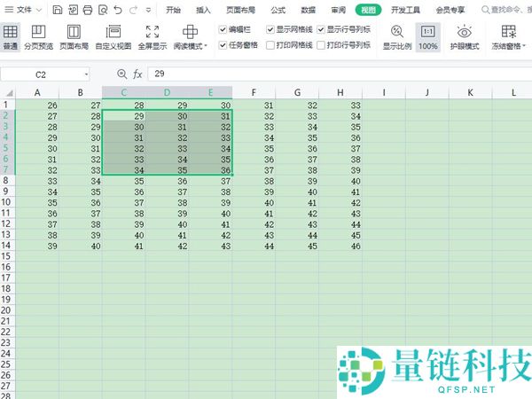Screen dimensions: 532x399
Task: Open the Developer Tools (开发工具) tab
Action: (405, 10)
